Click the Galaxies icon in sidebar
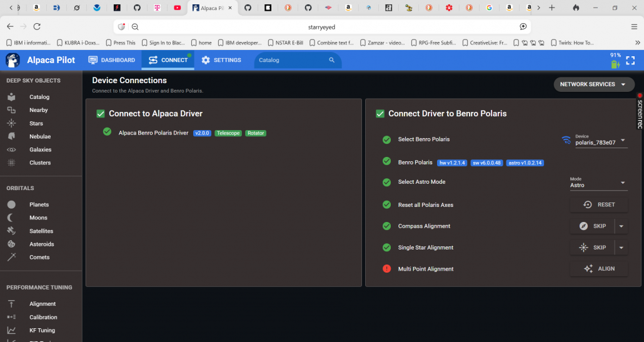 11,149
